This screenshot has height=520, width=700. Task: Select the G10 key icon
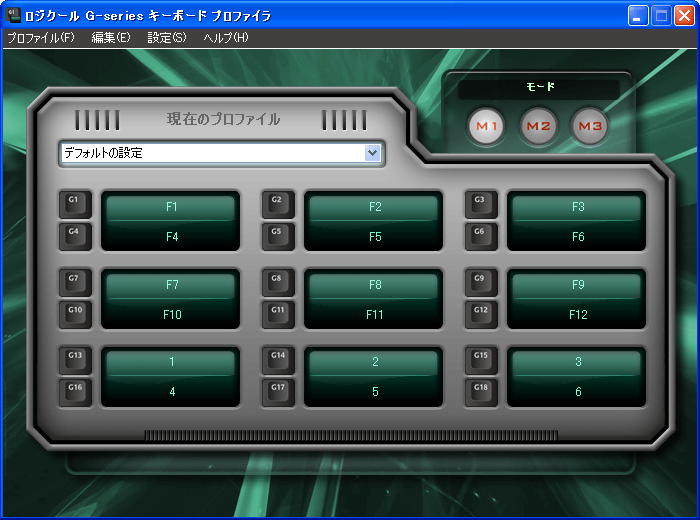[75, 314]
